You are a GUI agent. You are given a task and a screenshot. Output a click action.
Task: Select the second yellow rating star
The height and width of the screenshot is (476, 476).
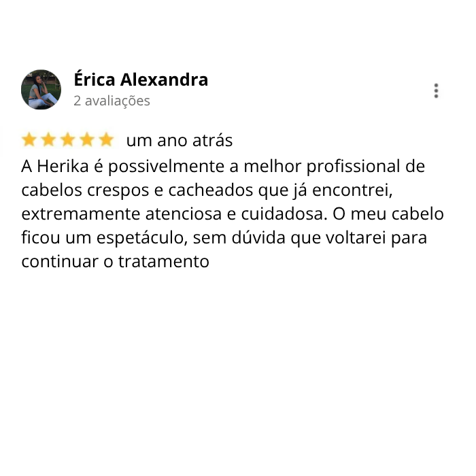click(48, 140)
